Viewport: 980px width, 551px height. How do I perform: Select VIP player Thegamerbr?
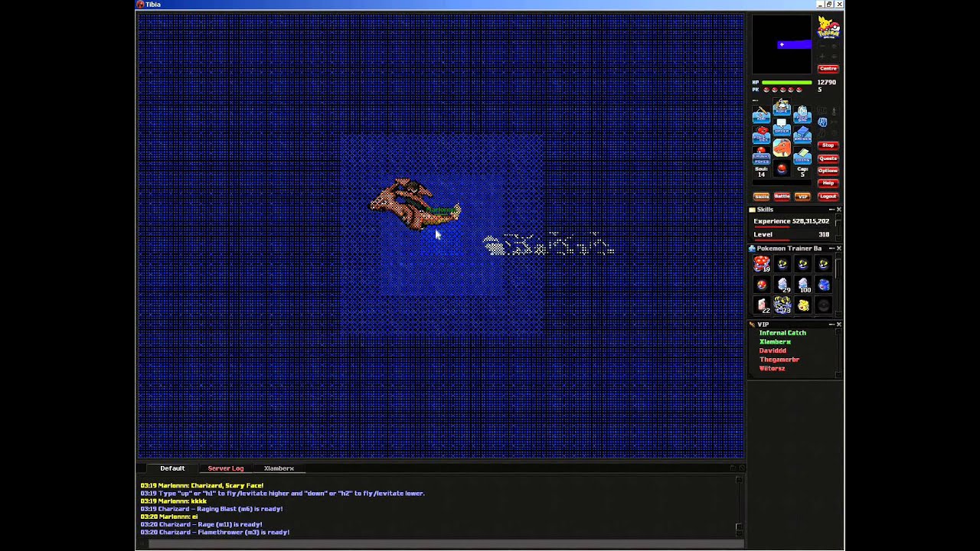(x=779, y=360)
